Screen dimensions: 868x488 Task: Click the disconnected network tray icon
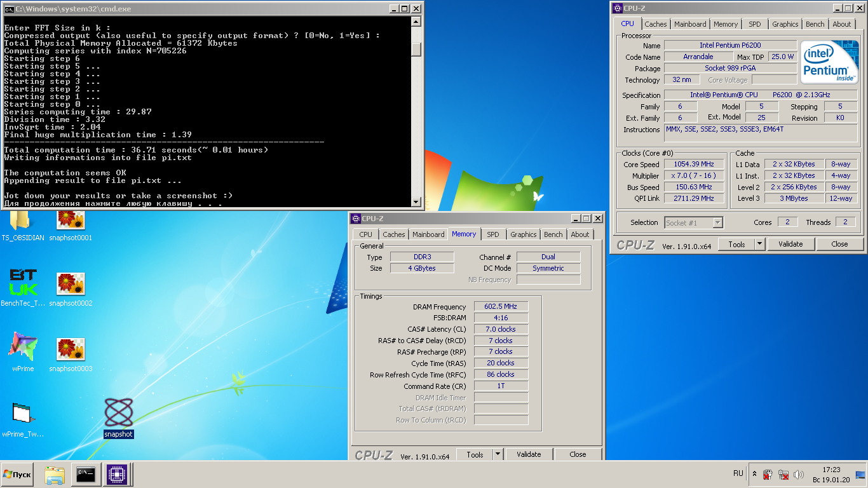[783, 474]
